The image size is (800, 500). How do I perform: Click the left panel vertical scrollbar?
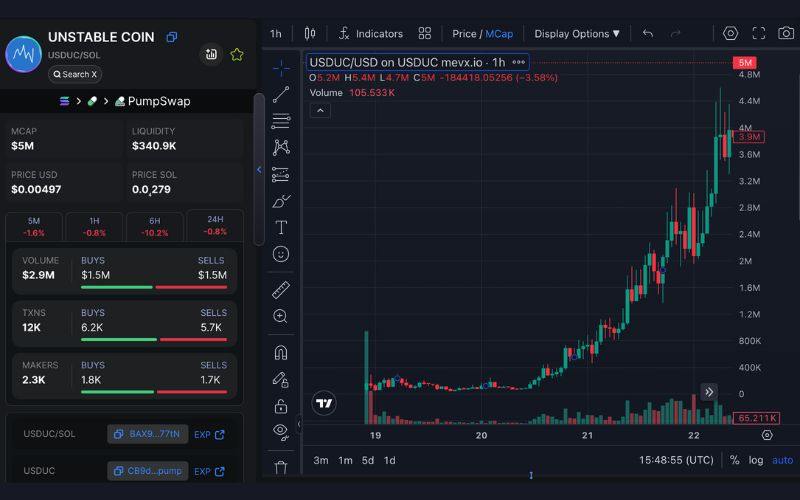coord(259,168)
